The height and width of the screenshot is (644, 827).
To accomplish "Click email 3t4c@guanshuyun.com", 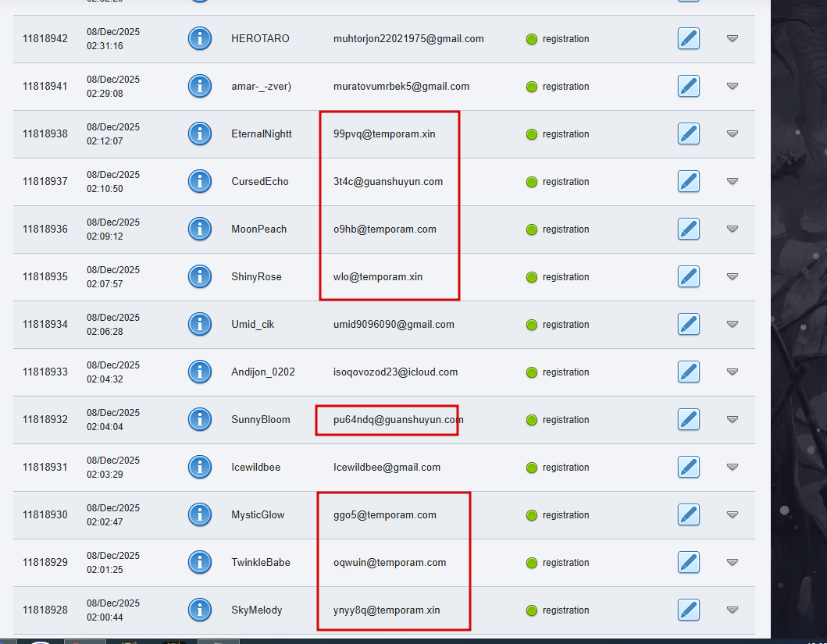I will [387, 181].
